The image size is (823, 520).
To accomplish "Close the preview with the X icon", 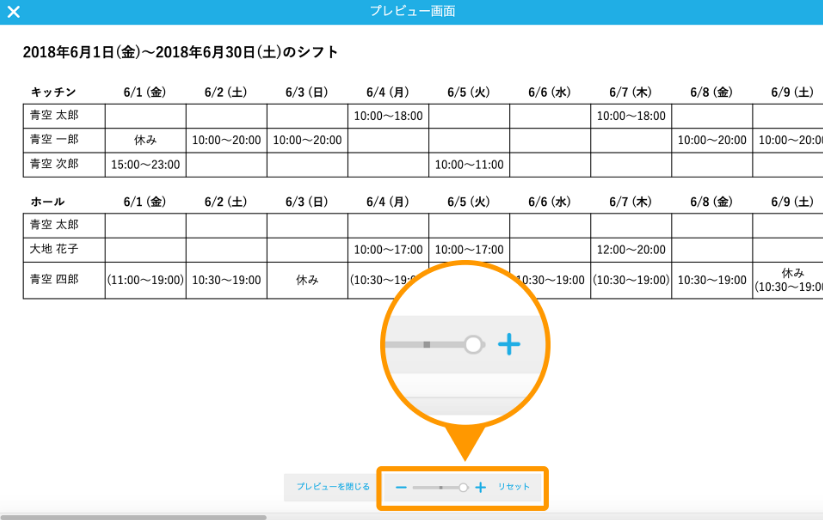I will point(14,12).
